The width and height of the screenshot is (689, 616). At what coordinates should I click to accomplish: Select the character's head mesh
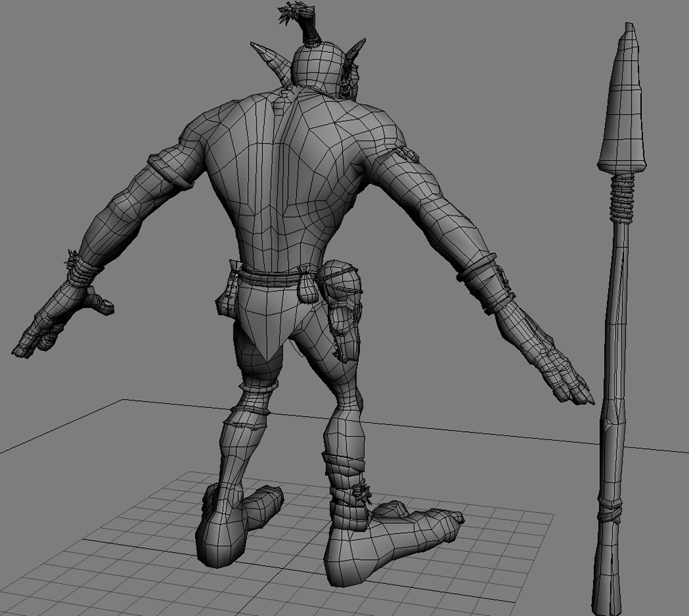pyautogui.click(x=317, y=65)
